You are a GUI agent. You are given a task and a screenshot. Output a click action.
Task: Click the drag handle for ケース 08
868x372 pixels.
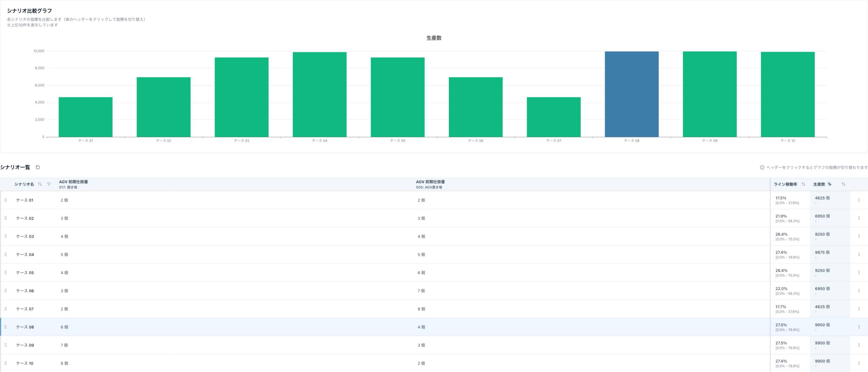click(6, 327)
